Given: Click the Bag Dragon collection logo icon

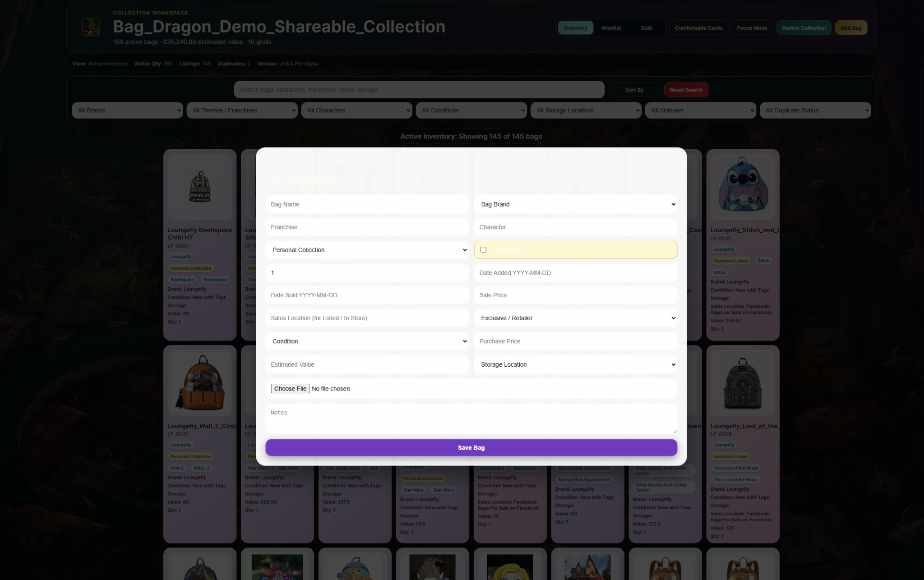Looking at the screenshot, I should tap(91, 28).
